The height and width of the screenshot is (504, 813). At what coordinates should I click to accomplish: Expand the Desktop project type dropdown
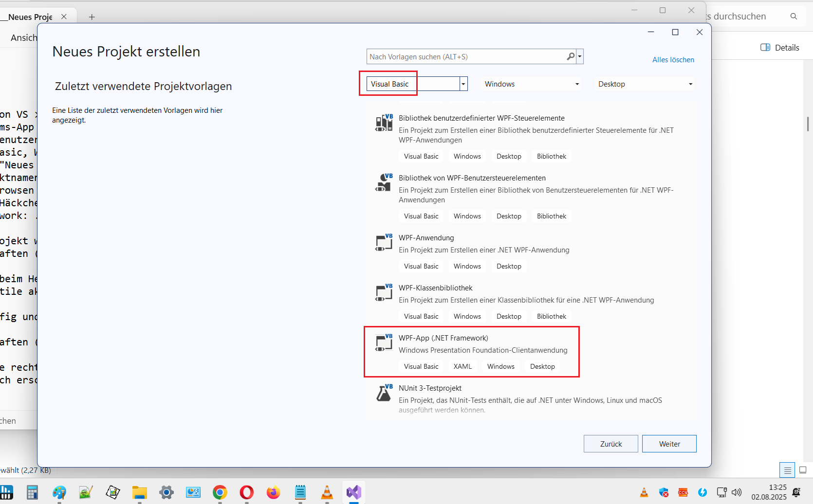690,84
